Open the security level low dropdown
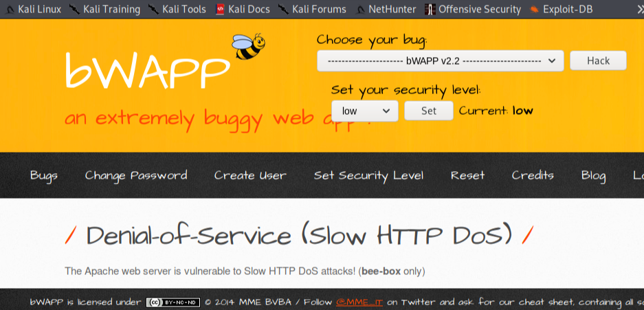644x310 pixels. pos(365,111)
